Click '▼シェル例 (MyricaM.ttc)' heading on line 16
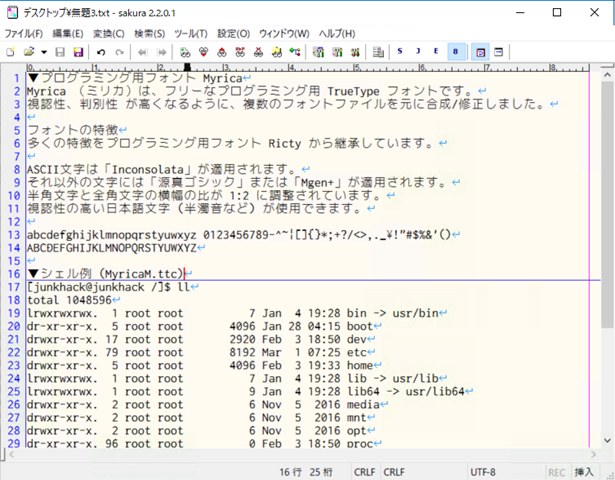 click(106, 274)
